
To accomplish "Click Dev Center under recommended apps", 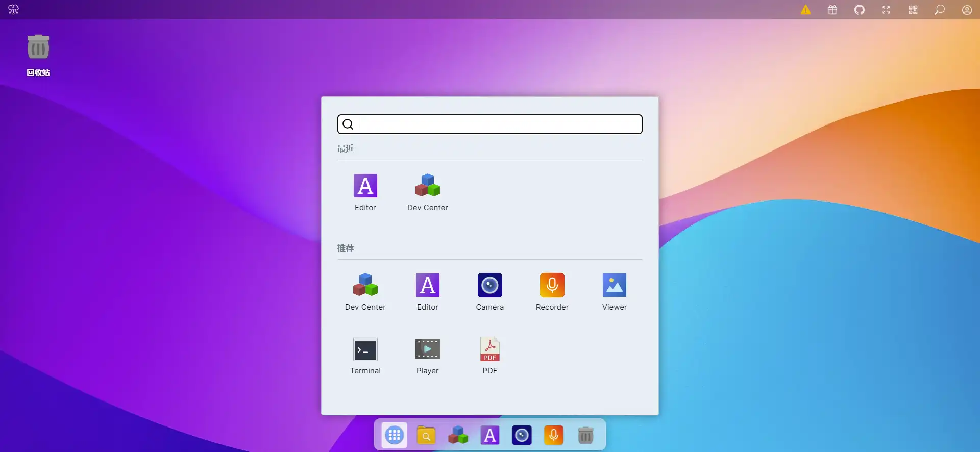I will pyautogui.click(x=365, y=286).
